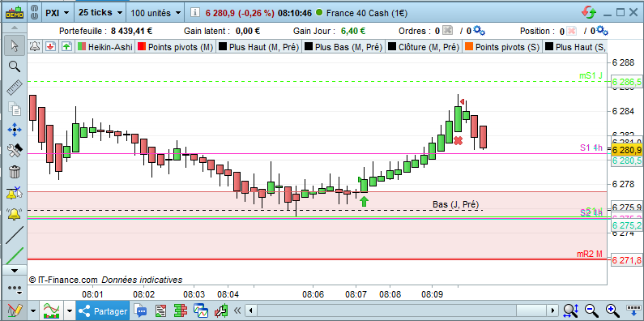
Task: Select the Heikin-Ashi indicator tab
Action: click(x=105, y=47)
